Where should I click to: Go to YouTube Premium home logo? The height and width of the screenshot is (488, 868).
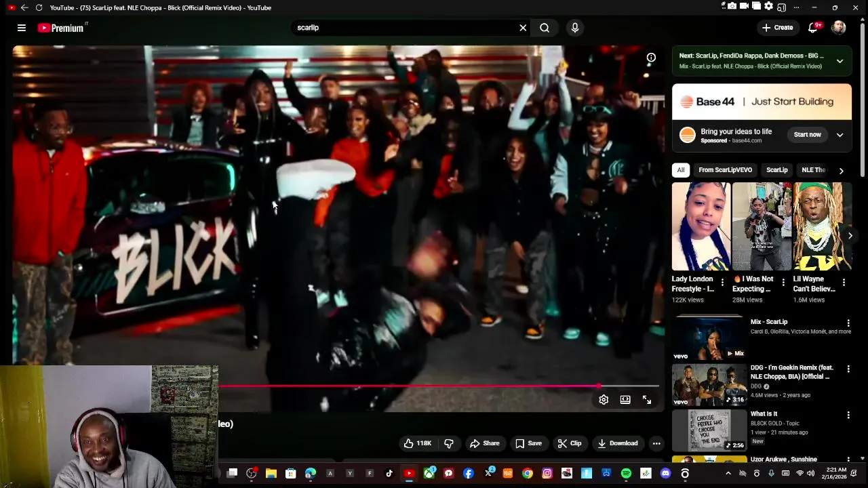pyautogui.click(x=62, y=28)
